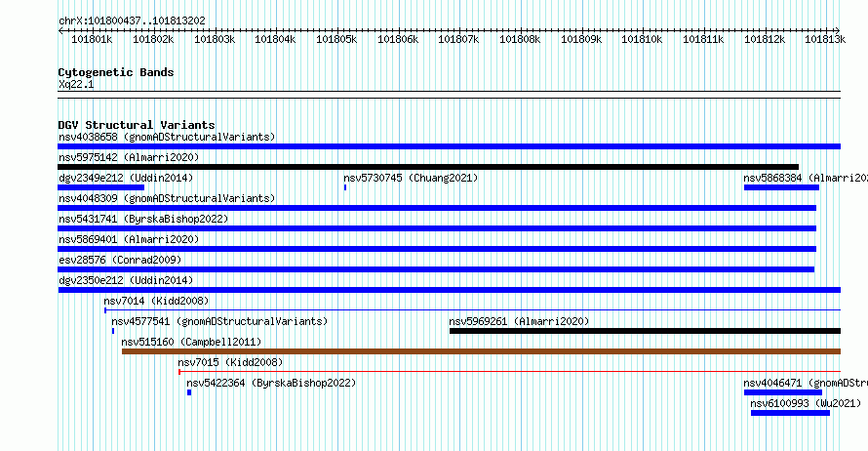Click the 101801k ruler tick label
Screen dimensions: 868x451
[x=92, y=39]
